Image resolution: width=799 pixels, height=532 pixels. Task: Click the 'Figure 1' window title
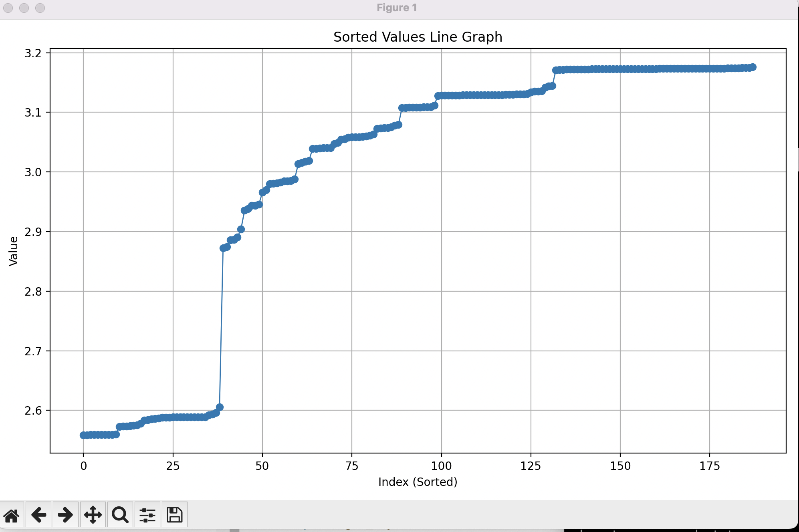tap(397, 8)
